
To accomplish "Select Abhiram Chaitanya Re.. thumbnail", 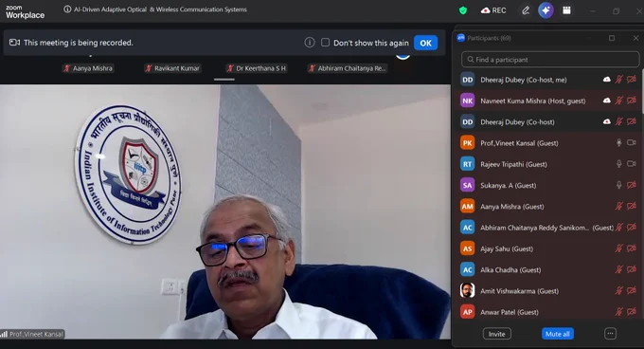I will (x=348, y=68).
